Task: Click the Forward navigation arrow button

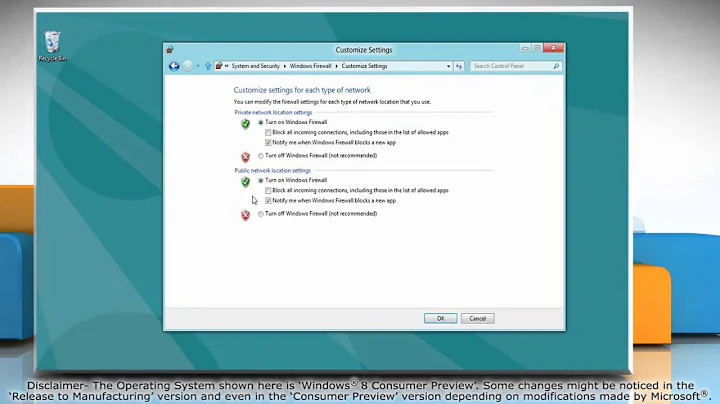Action: click(x=187, y=66)
